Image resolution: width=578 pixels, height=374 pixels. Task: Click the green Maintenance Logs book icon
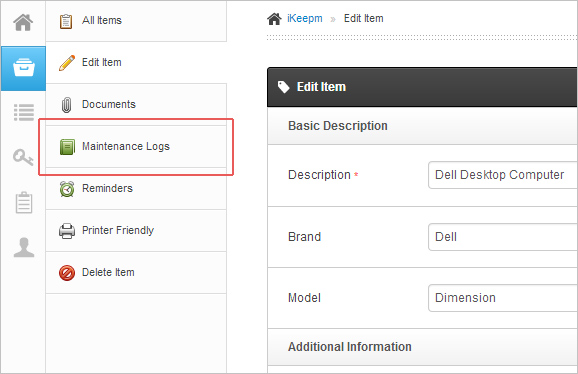[x=67, y=147]
